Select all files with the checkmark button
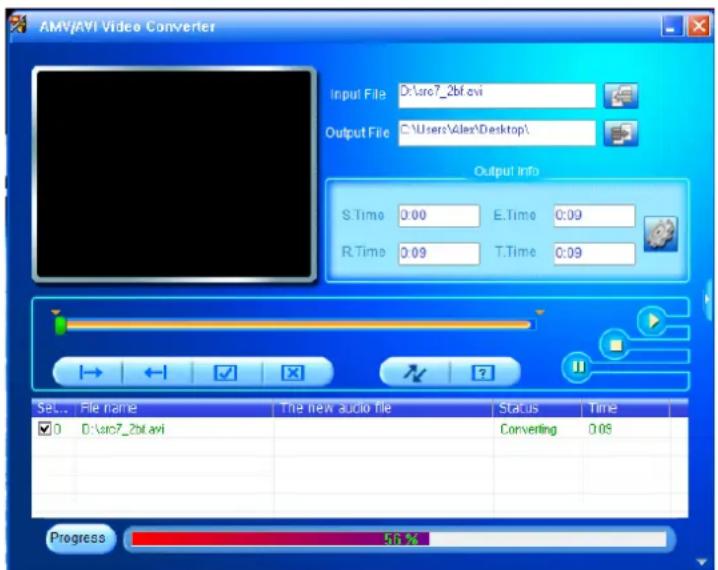 click(x=226, y=373)
